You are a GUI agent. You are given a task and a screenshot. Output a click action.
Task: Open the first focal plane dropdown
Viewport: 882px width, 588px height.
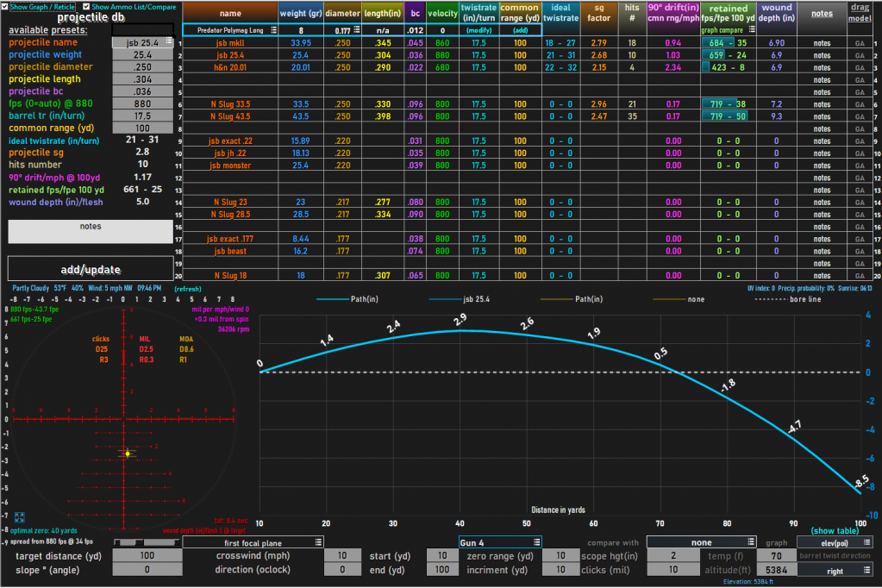[x=318, y=542]
